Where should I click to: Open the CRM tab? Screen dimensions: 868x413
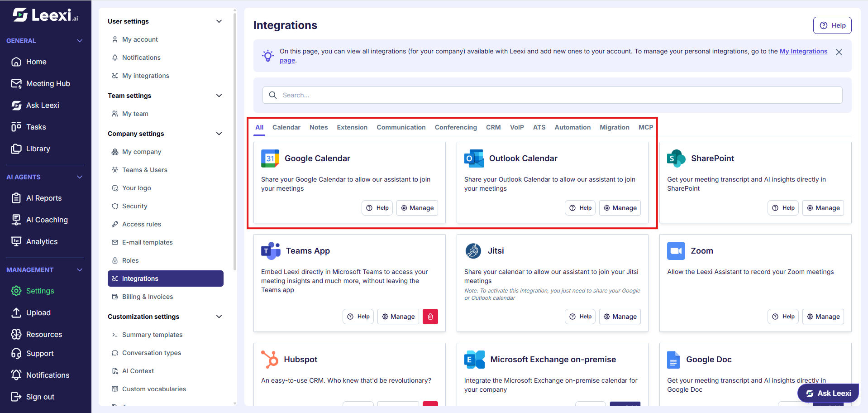pos(493,127)
